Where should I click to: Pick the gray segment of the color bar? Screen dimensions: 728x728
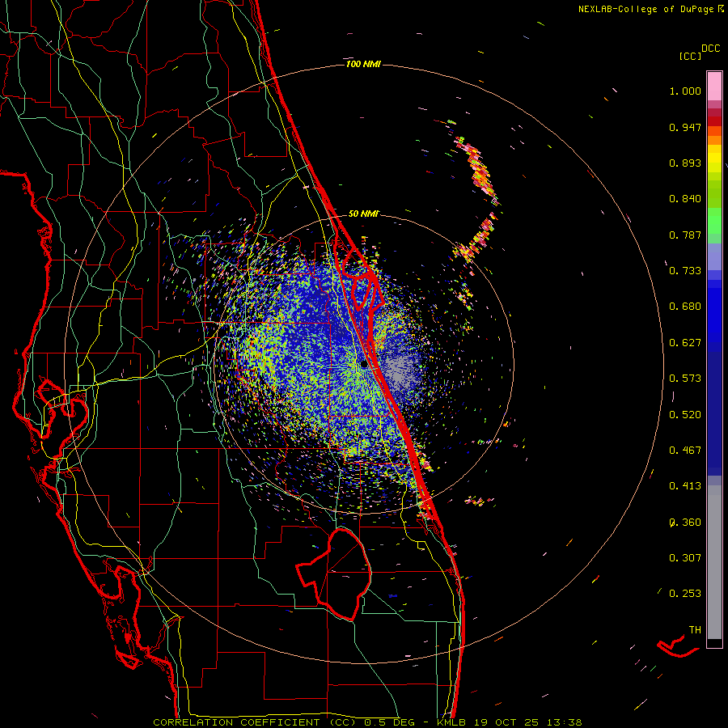(714, 562)
